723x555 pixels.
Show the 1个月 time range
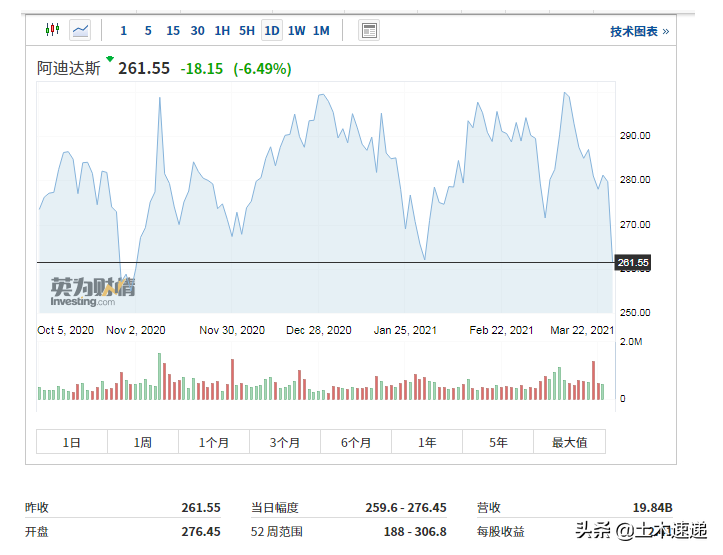214,442
